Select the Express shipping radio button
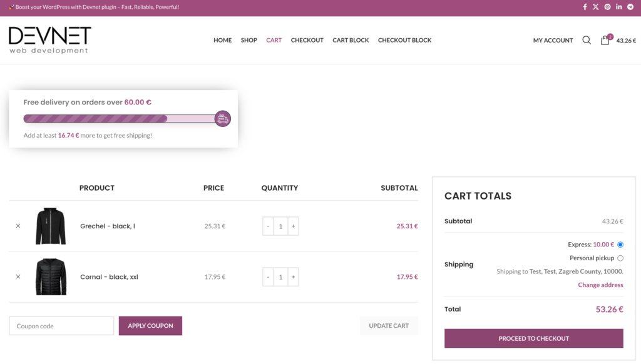 pyautogui.click(x=620, y=245)
